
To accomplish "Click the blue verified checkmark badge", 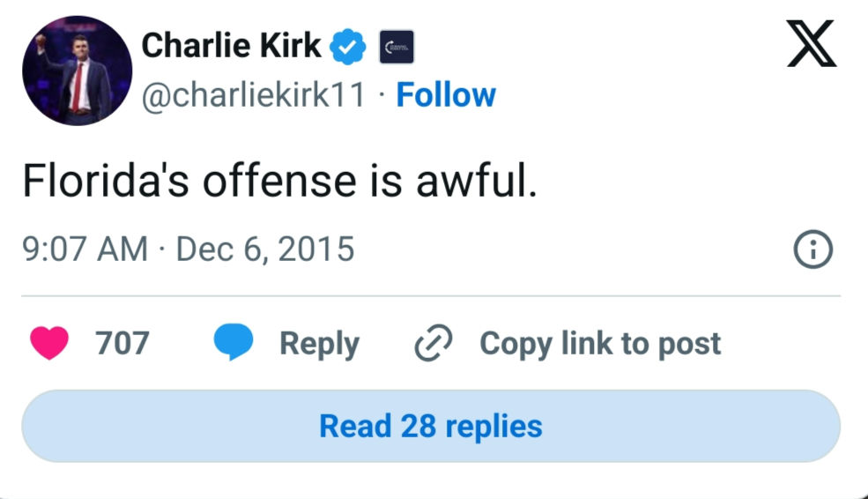I will pyautogui.click(x=348, y=47).
